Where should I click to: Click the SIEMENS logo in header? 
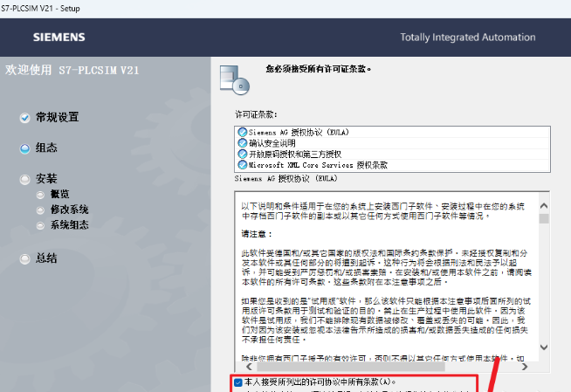coord(58,38)
